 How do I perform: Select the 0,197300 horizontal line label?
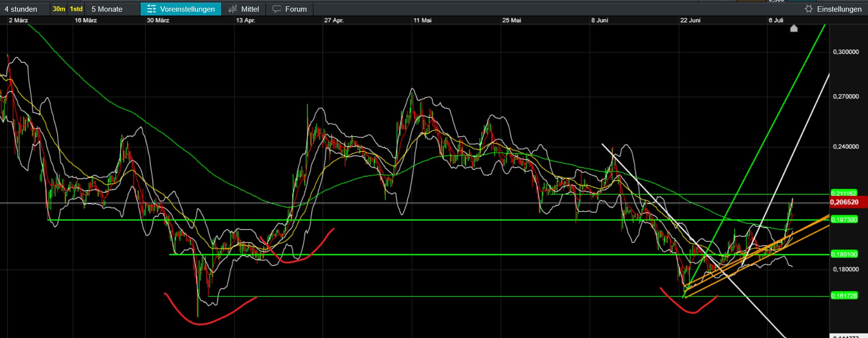(844, 220)
